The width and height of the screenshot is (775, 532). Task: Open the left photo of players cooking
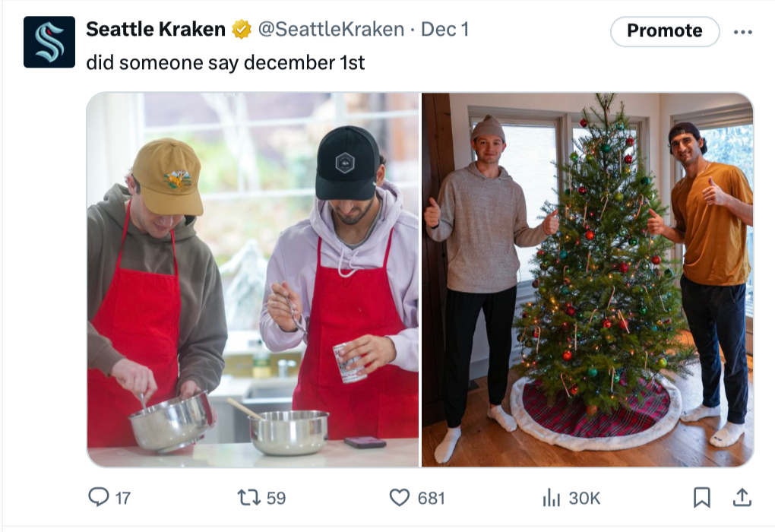click(252, 280)
